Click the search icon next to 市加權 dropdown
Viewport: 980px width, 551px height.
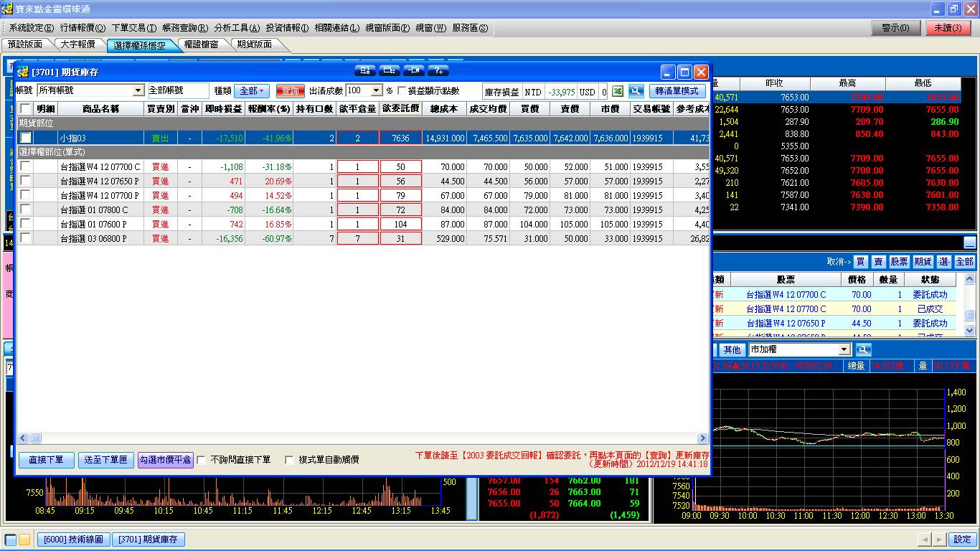[863, 349]
